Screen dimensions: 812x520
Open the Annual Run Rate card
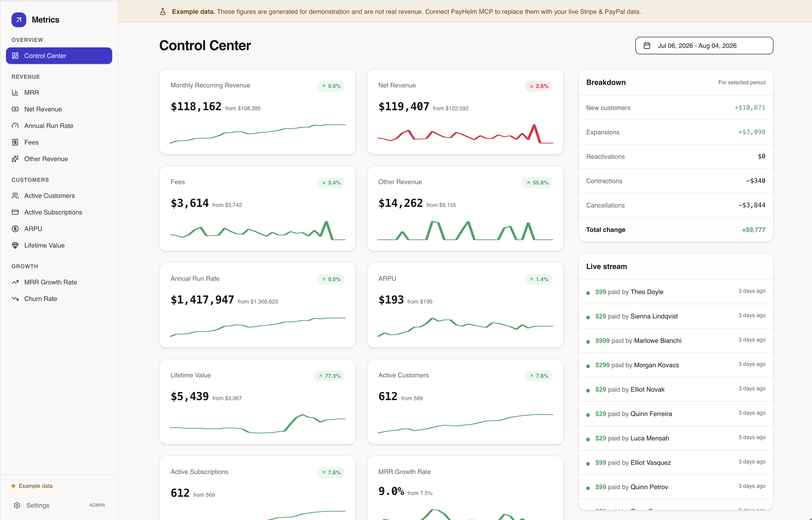(257, 305)
